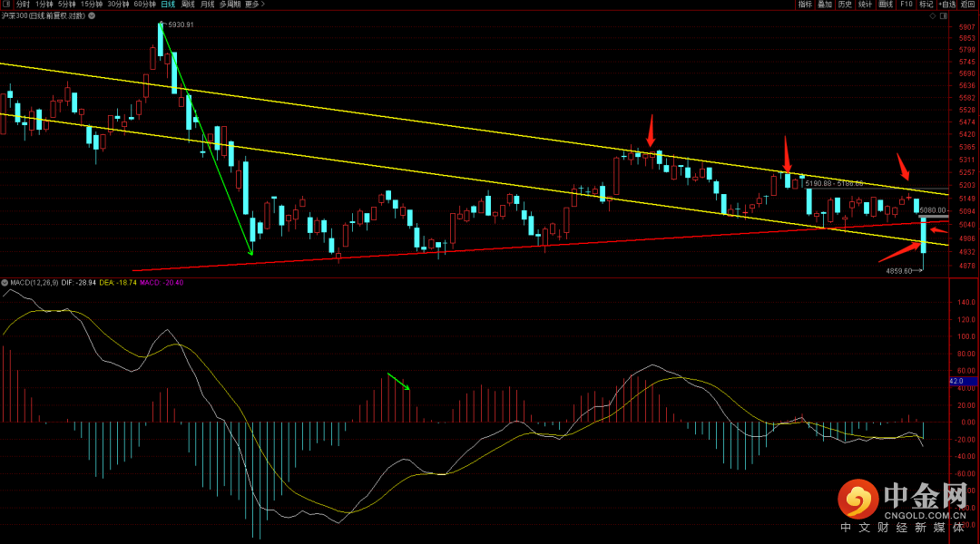Open the MACD indicator dropdown arrow
The width and height of the screenshot is (980, 544).
[x=5, y=283]
